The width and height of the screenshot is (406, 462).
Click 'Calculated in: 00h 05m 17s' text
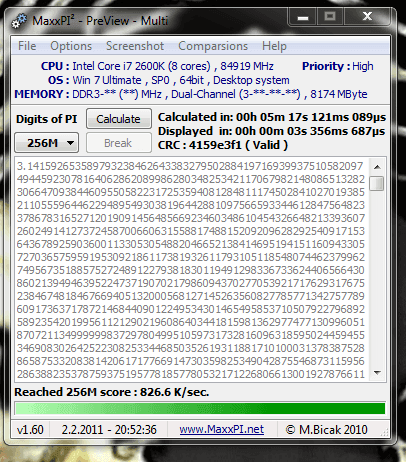pyautogui.click(x=272, y=117)
